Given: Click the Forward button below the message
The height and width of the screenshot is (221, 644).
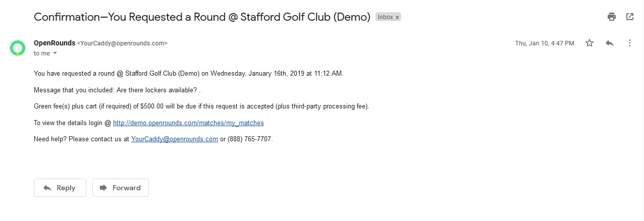Looking at the screenshot, I should click(x=121, y=188).
